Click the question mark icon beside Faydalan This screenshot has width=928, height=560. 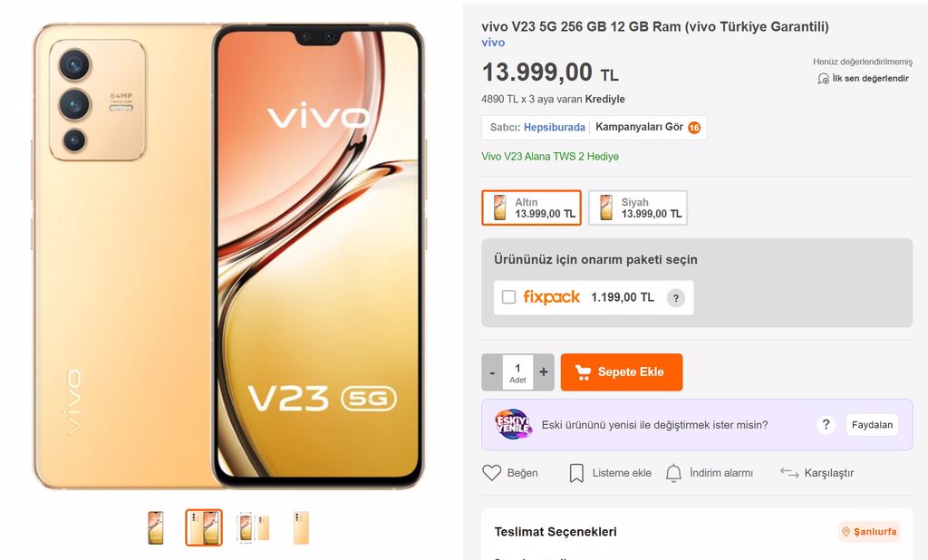(x=826, y=424)
